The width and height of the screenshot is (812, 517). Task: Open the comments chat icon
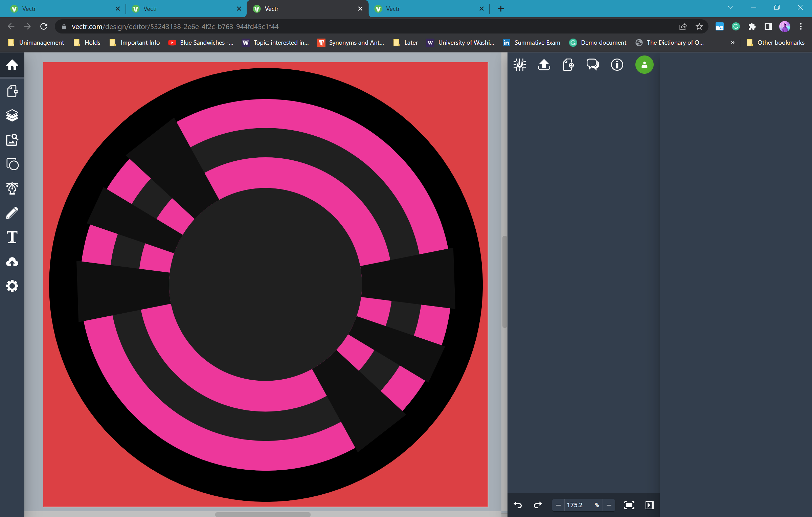(x=592, y=65)
